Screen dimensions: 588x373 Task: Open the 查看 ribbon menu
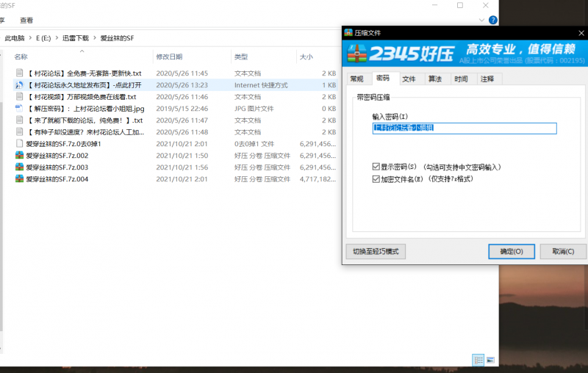point(26,21)
